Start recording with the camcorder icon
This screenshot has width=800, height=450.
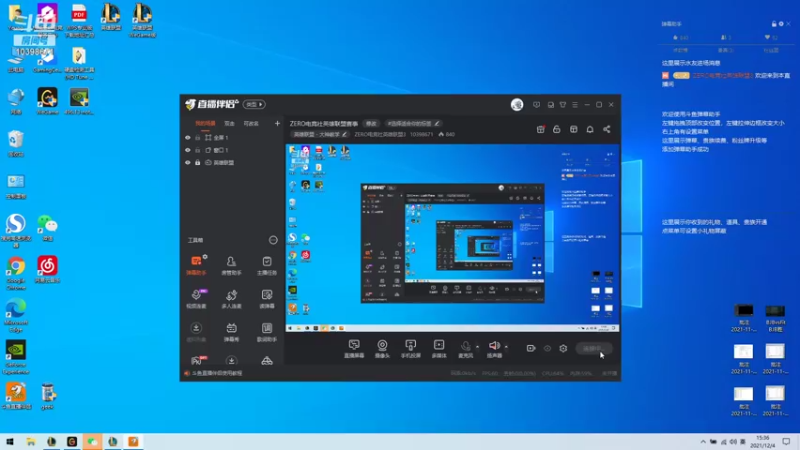[x=531, y=348]
